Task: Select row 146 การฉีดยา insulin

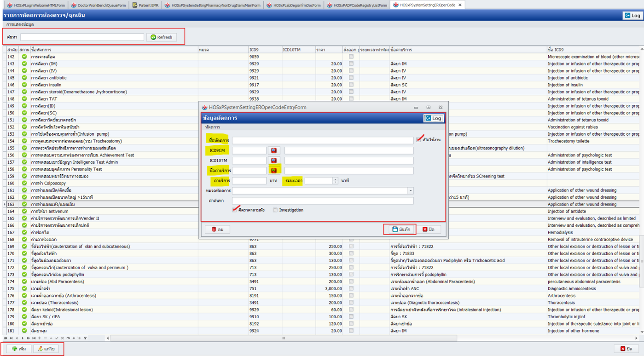Action: 322,85
